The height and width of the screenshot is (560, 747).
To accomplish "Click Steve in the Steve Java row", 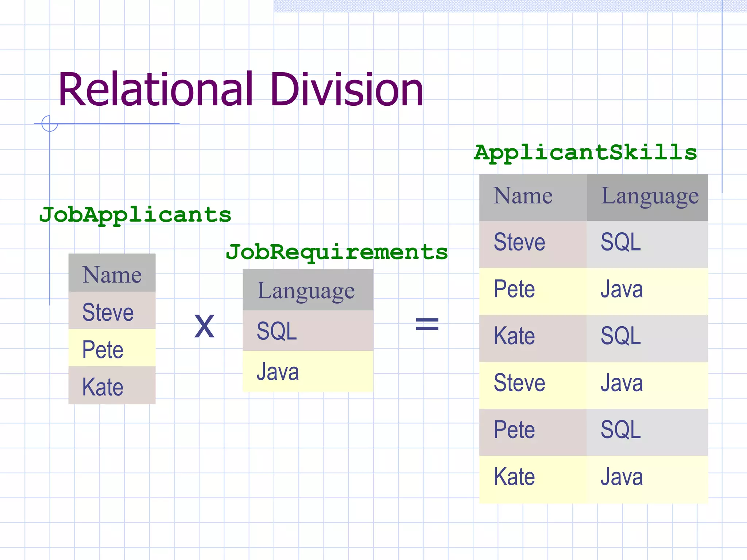I will click(533, 385).
